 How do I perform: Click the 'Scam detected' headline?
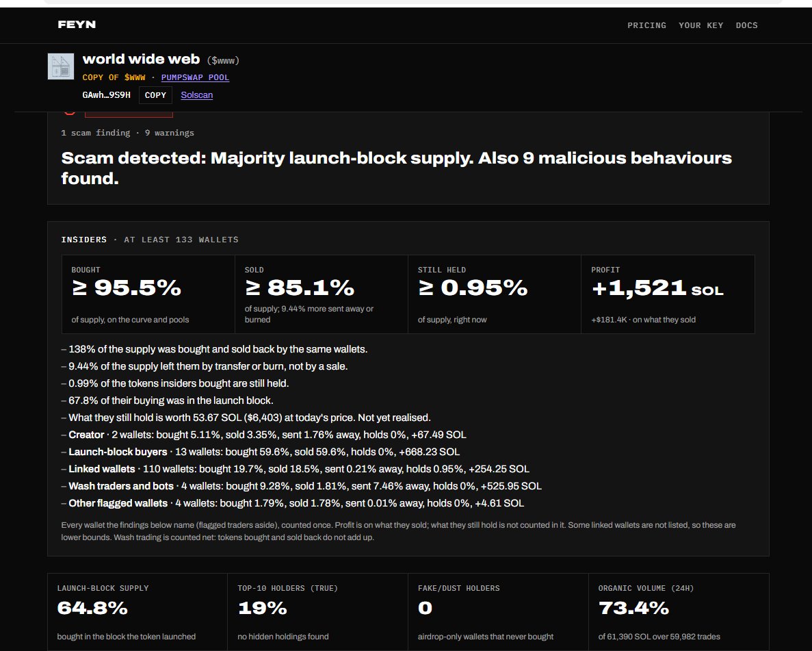396,168
